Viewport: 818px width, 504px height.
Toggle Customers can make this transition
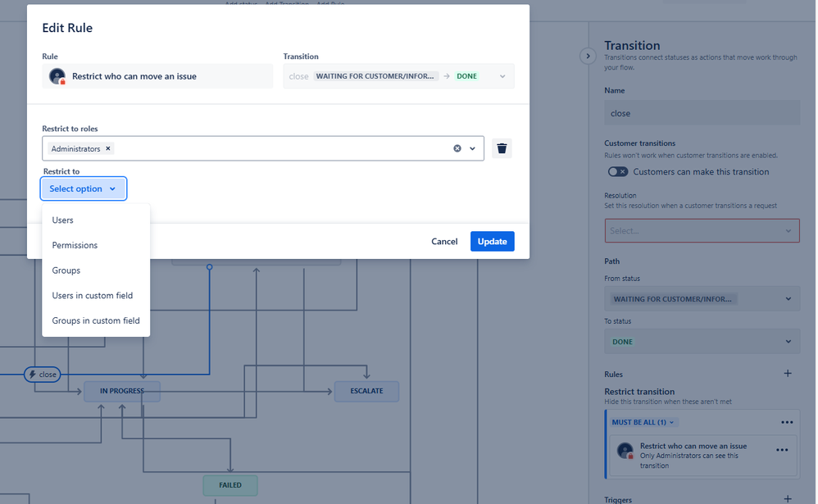pyautogui.click(x=618, y=171)
